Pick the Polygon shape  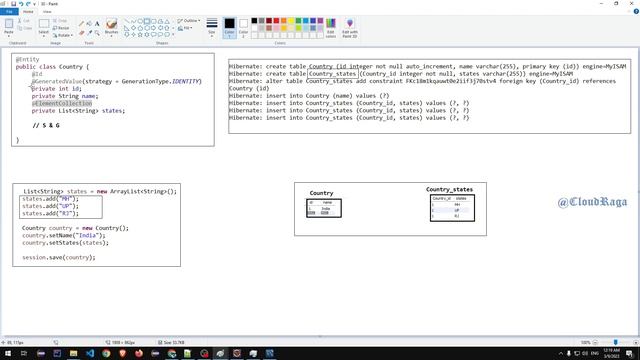point(160,21)
